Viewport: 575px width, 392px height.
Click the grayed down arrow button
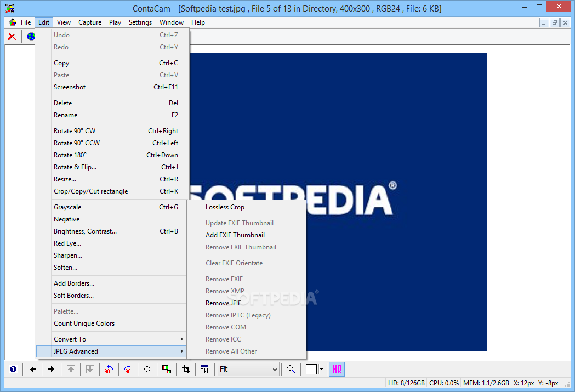[90, 370]
